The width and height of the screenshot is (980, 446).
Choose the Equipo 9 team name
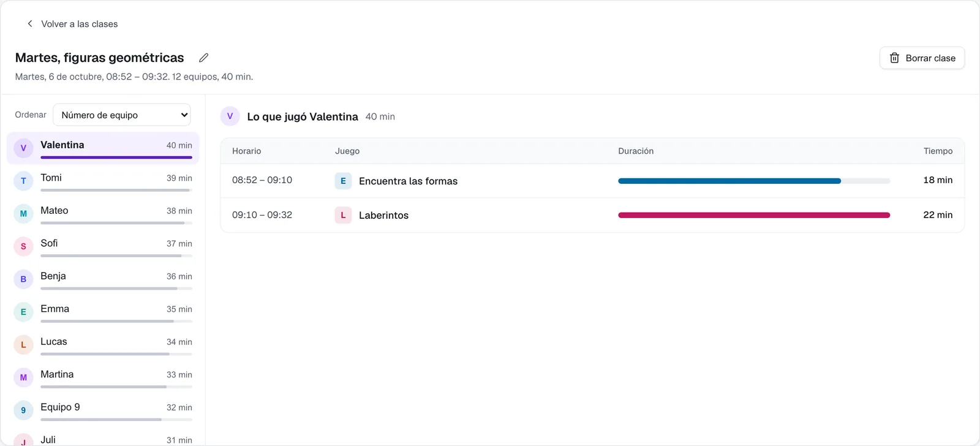tap(60, 407)
